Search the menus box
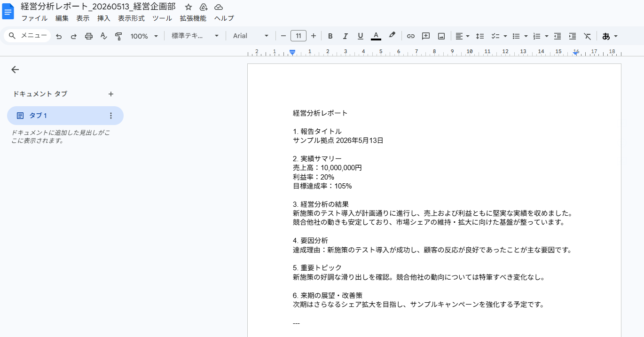This screenshot has height=337, width=644. coord(28,36)
